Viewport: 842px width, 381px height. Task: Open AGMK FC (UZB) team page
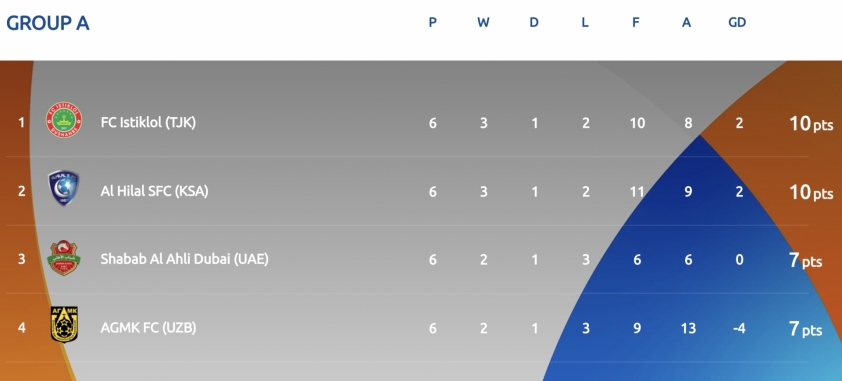[148, 327]
